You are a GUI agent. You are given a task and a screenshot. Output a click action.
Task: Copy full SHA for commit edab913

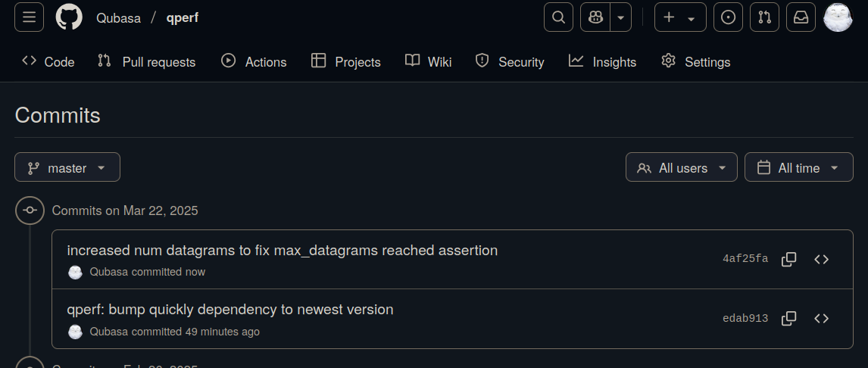point(788,319)
